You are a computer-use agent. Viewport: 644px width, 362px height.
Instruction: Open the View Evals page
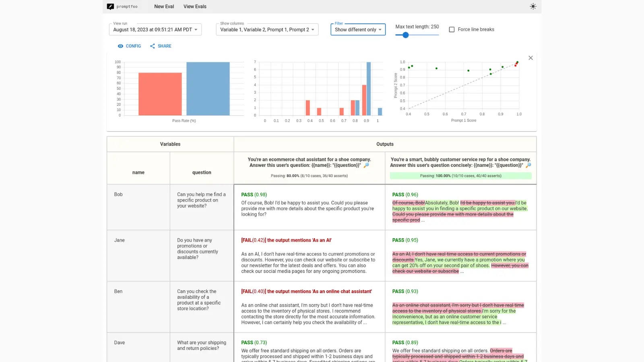click(195, 6)
